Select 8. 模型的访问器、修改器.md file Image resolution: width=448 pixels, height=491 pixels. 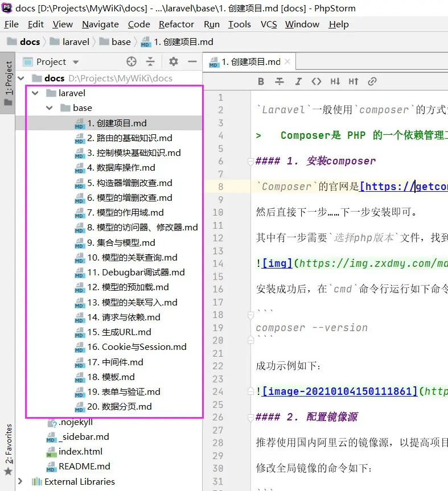tap(136, 228)
